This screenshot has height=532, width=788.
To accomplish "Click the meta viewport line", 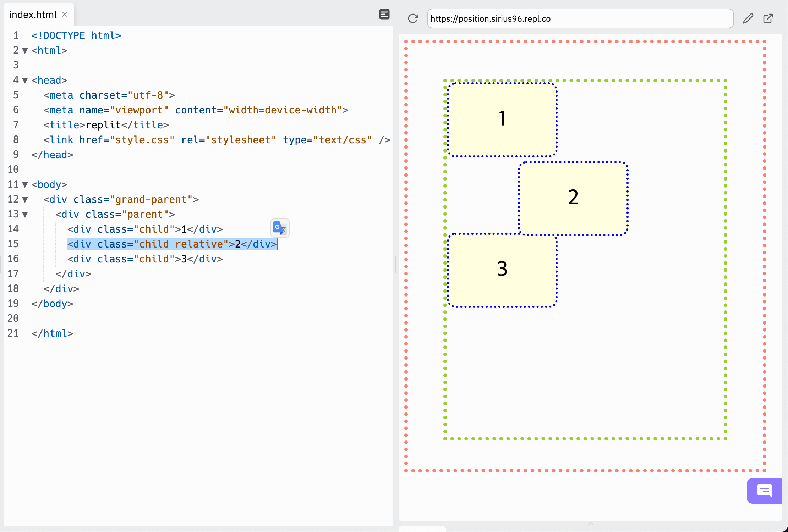I will tap(196, 110).
